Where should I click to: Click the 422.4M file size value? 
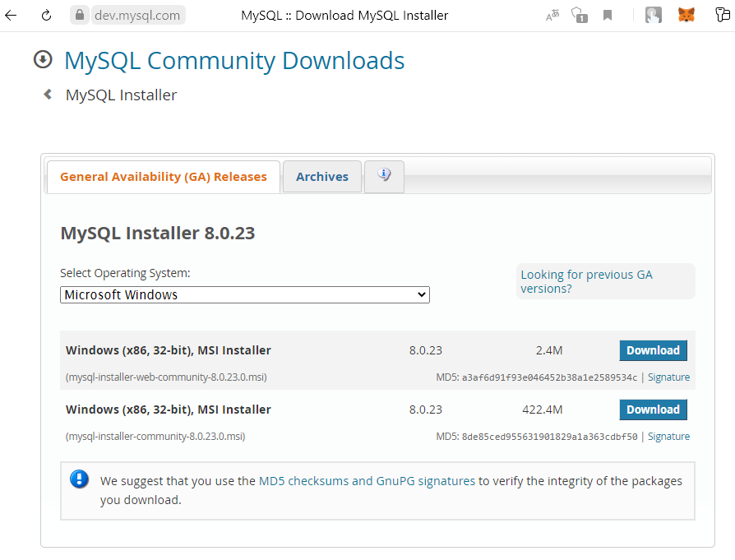click(x=543, y=410)
